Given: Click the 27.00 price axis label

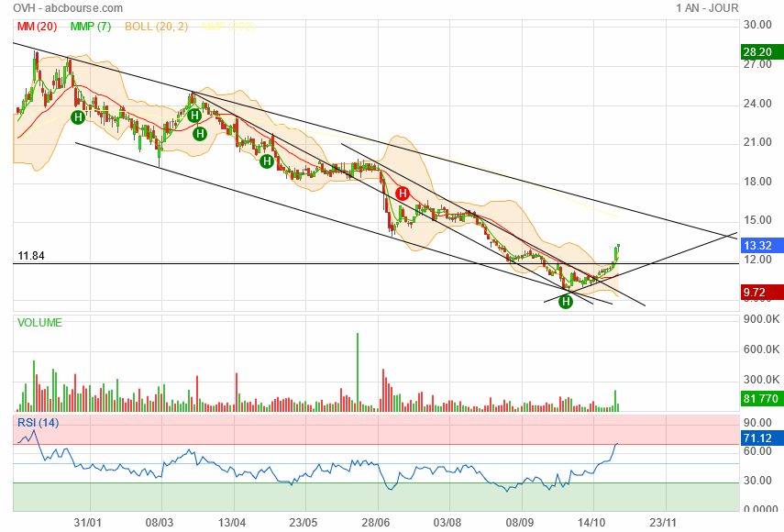Looking at the screenshot, I should [x=757, y=64].
